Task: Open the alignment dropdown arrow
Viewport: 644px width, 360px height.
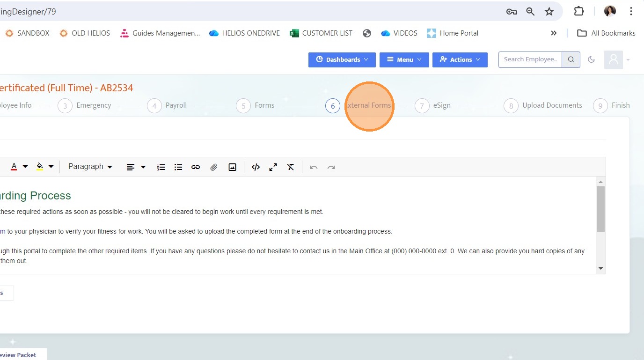Action: pyautogui.click(x=143, y=167)
